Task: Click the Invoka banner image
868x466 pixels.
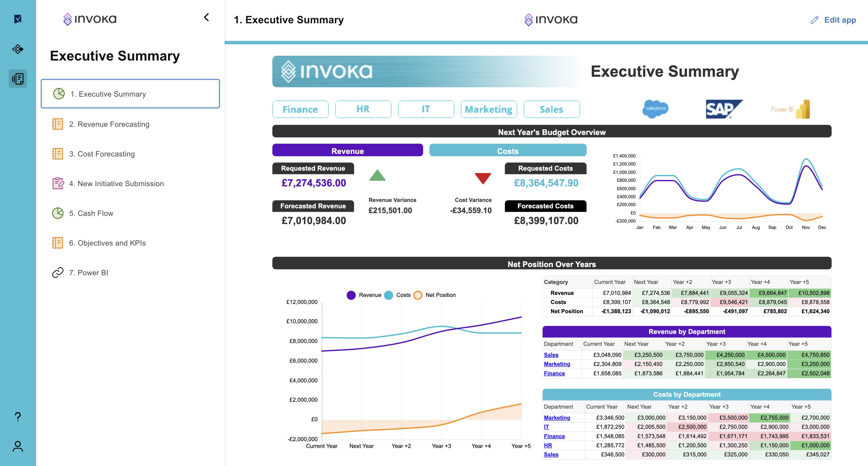Action: click(x=426, y=71)
